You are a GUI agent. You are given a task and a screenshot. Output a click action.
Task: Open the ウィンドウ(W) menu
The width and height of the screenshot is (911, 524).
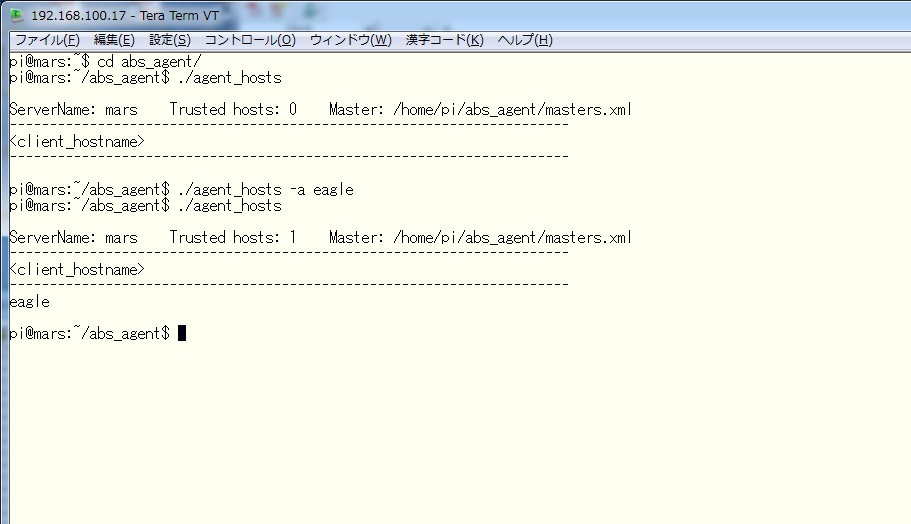[350, 40]
